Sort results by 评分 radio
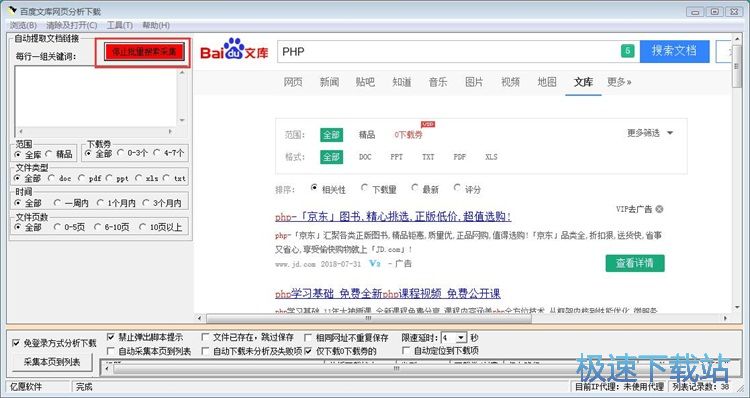The width and height of the screenshot is (750, 398). (x=467, y=189)
